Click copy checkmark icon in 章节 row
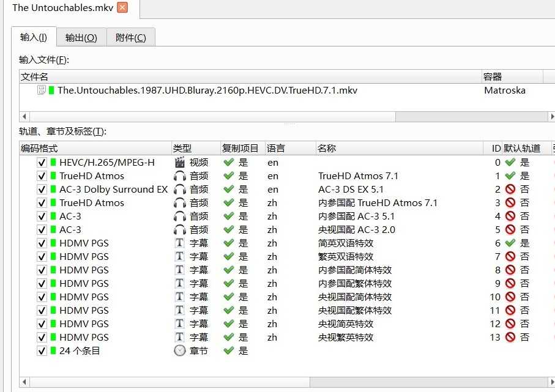Viewport: 555px width, 392px height. [229, 350]
